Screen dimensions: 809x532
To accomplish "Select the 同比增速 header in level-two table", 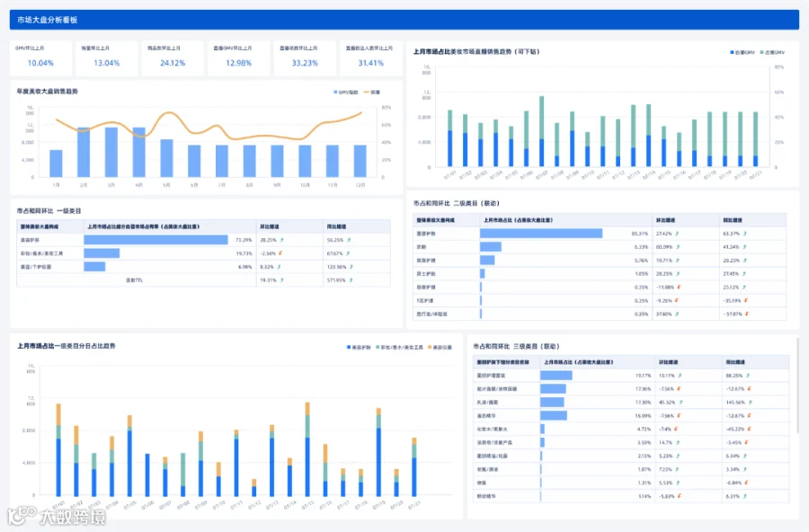I will coord(733,220).
